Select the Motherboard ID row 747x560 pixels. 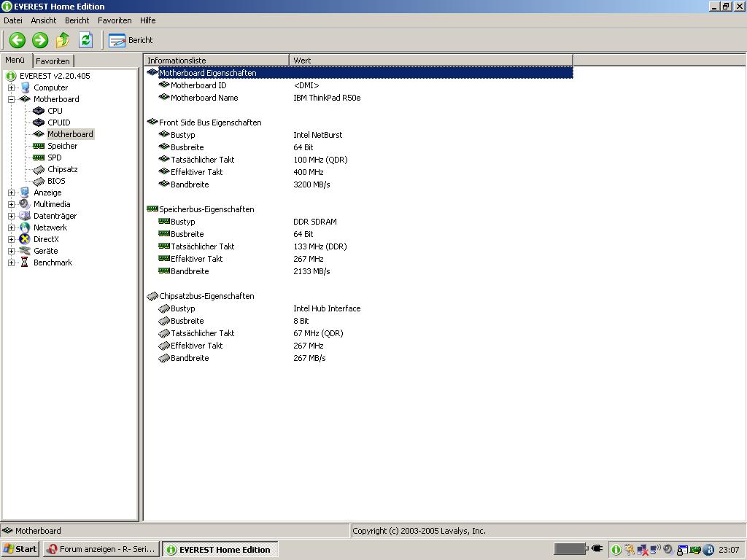pos(198,85)
